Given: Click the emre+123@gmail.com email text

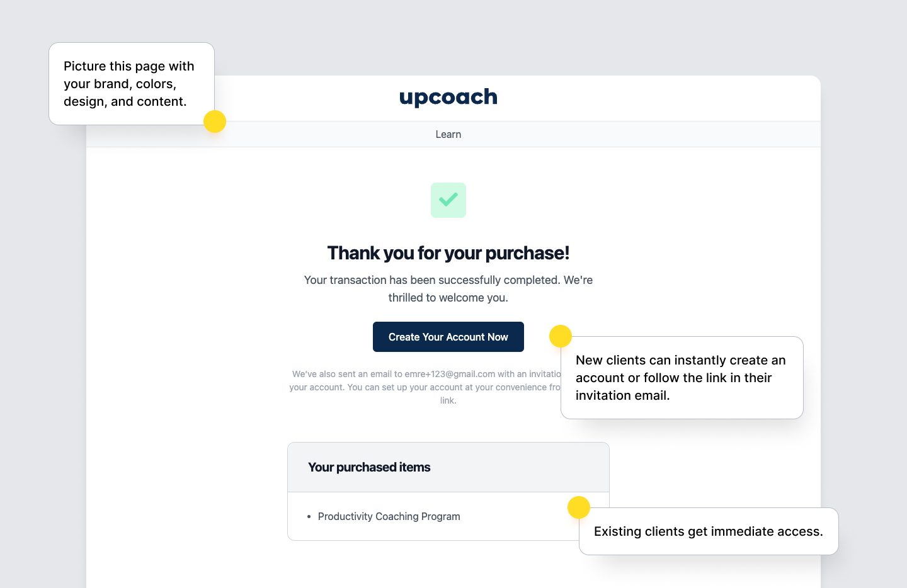Looking at the screenshot, I should tap(450, 374).
